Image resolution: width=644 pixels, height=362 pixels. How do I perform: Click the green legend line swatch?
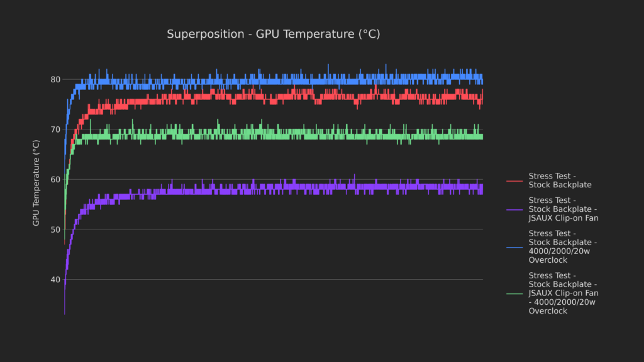tap(514, 293)
